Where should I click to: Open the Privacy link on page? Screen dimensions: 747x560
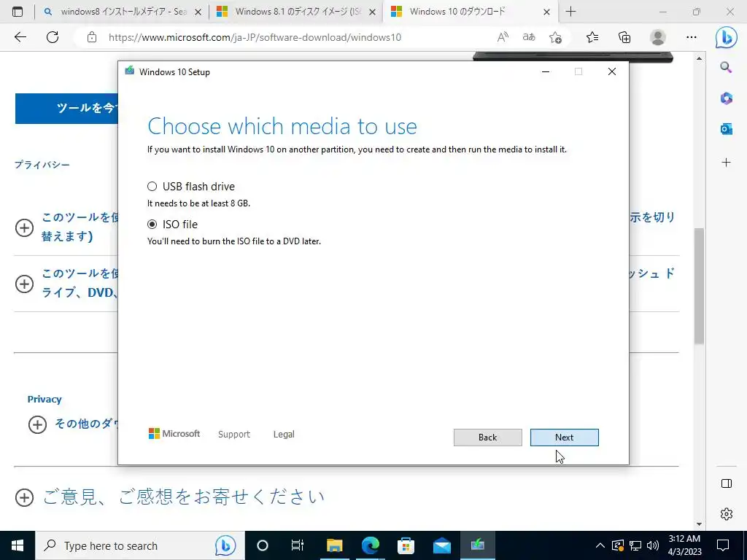tap(44, 399)
